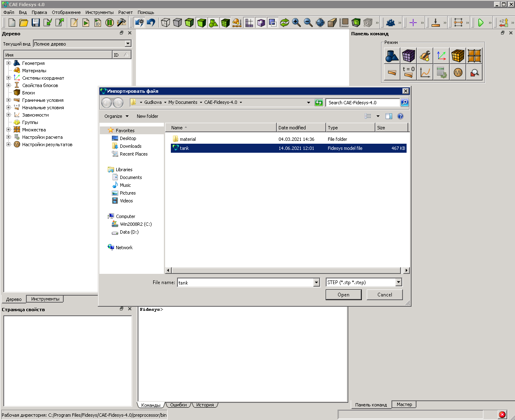Go to Desktop in favorites
Screen dimensions: 515x420
128,138
